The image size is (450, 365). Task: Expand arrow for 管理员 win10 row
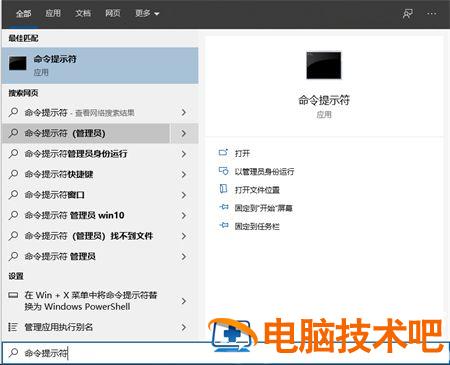pyautogui.click(x=184, y=215)
